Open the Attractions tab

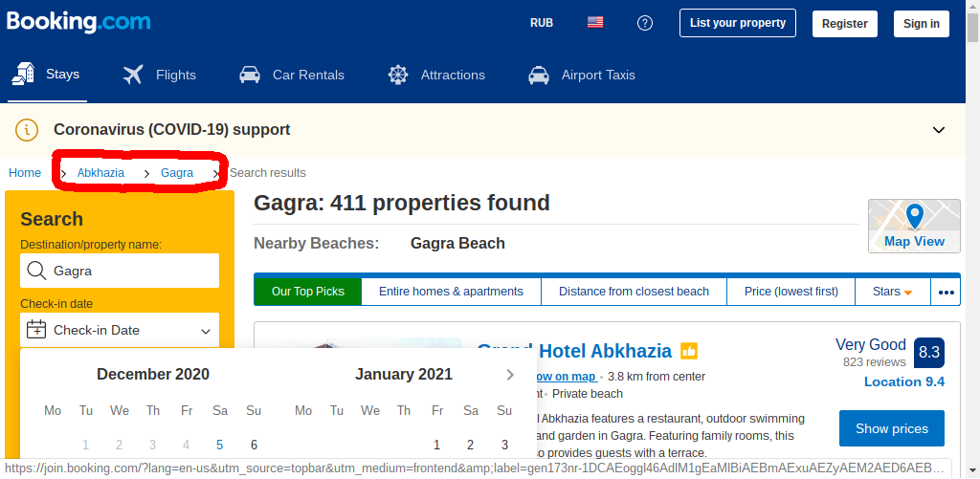point(435,75)
